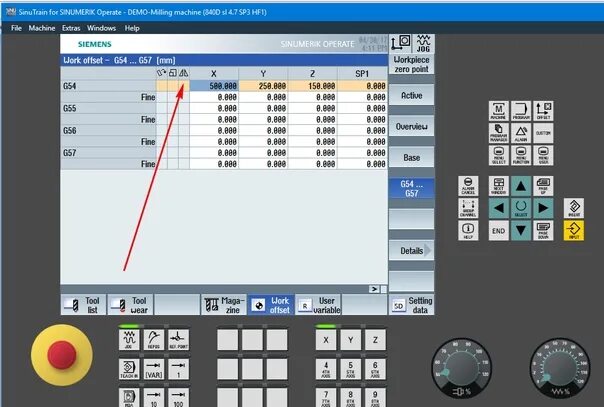
Task: Select the Y axis key
Action: coord(351,340)
